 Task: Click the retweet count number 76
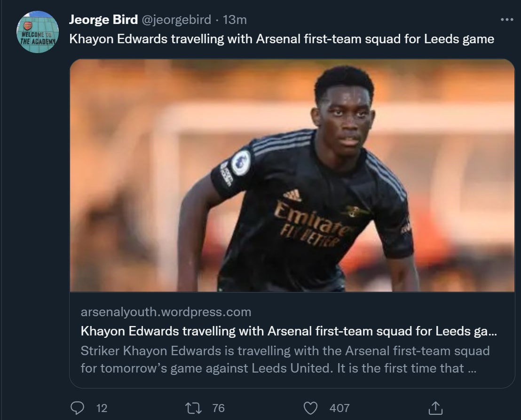(219, 408)
